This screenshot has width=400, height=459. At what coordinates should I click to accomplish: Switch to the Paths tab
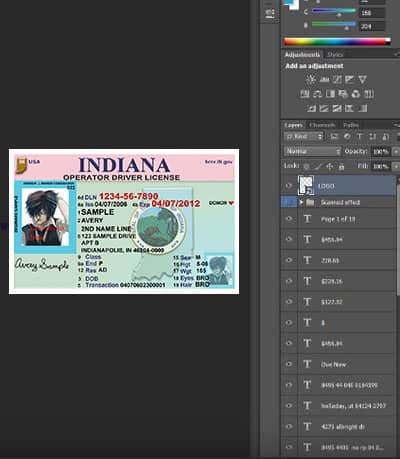click(351, 125)
